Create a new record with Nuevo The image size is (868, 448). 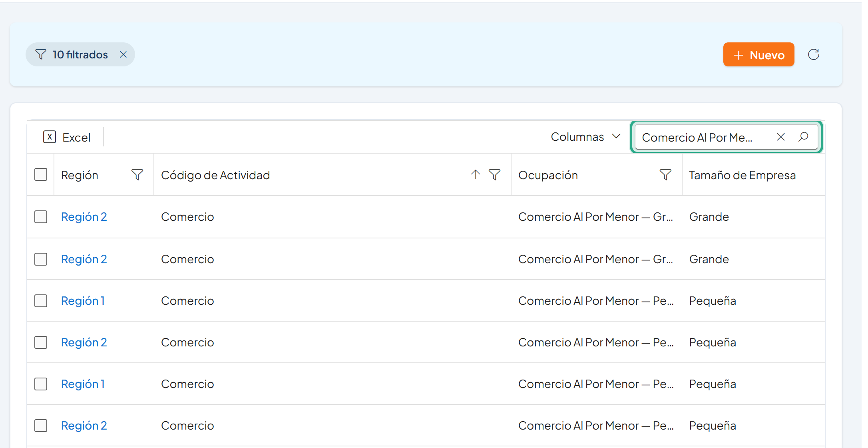click(759, 54)
